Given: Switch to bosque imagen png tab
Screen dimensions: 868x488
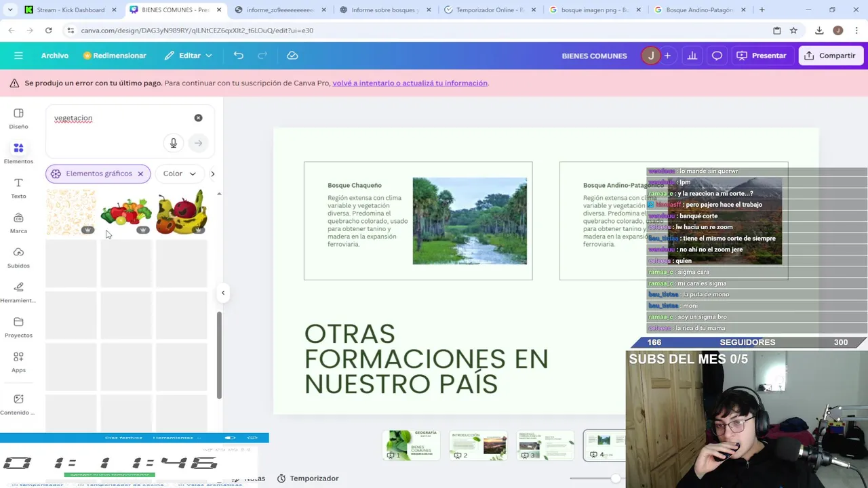Looking at the screenshot, I should tap(594, 10).
